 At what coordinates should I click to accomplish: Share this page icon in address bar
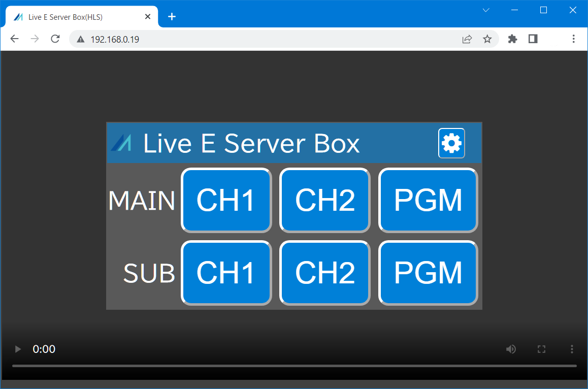click(467, 39)
